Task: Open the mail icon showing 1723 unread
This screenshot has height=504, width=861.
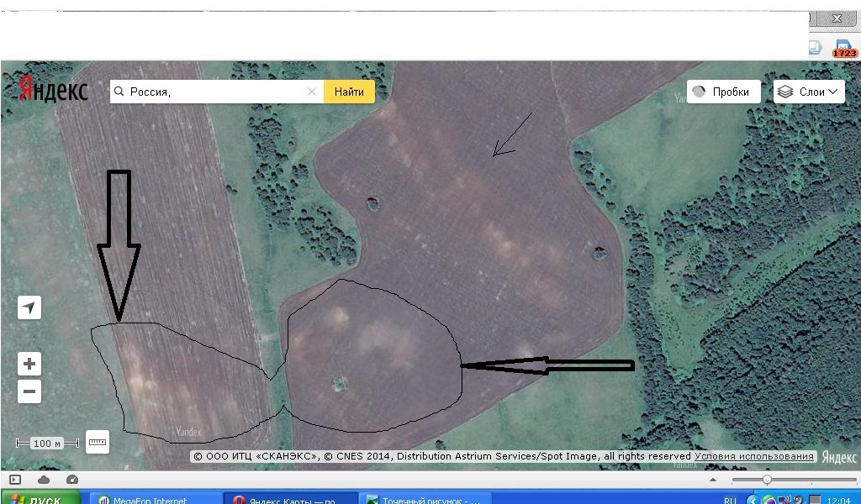Action: pos(843,49)
